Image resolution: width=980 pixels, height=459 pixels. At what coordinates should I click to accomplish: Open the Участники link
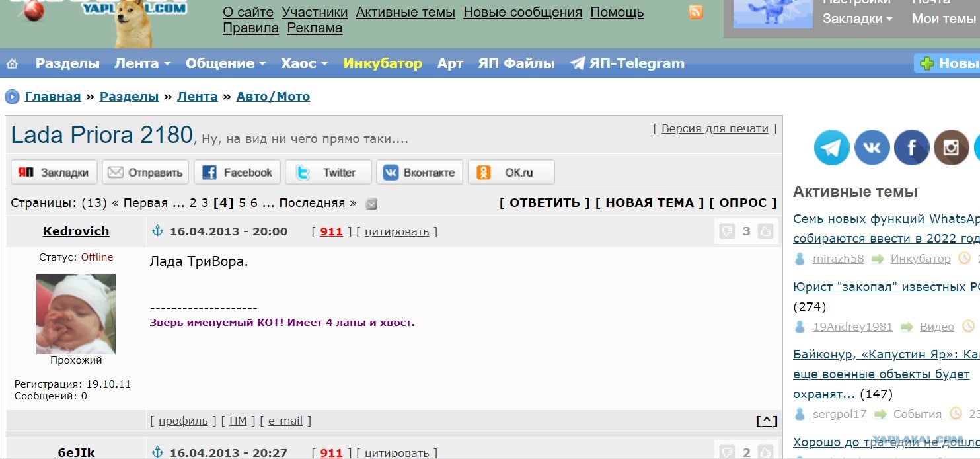tap(315, 12)
